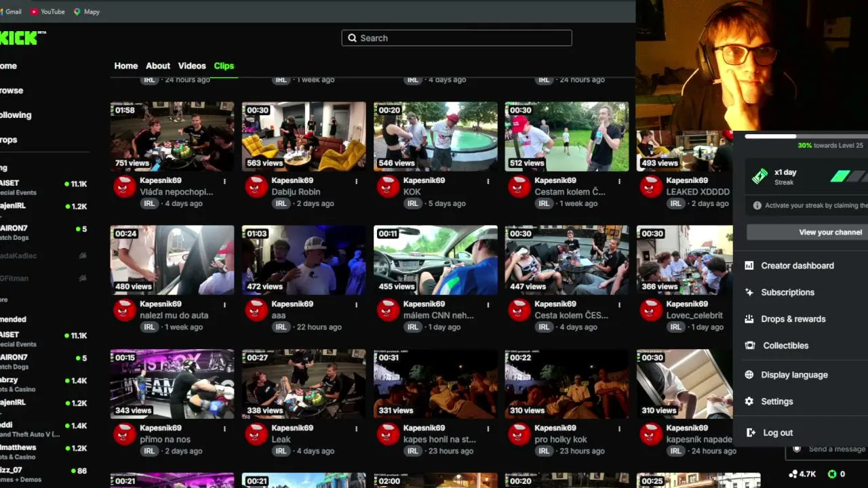The image size is (868, 488).
Task: Click the clip title 'kapesník napade'
Action: pyautogui.click(x=699, y=439)
